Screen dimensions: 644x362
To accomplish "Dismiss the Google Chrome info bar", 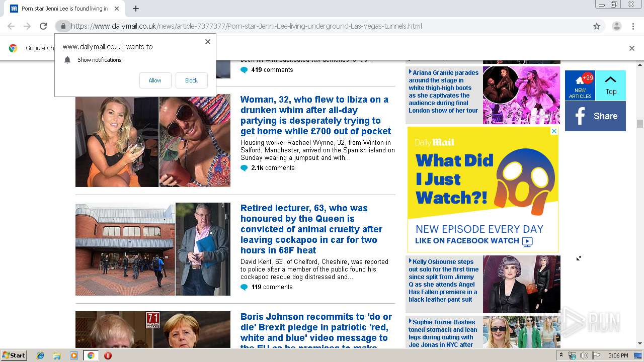I will [632, 48].
